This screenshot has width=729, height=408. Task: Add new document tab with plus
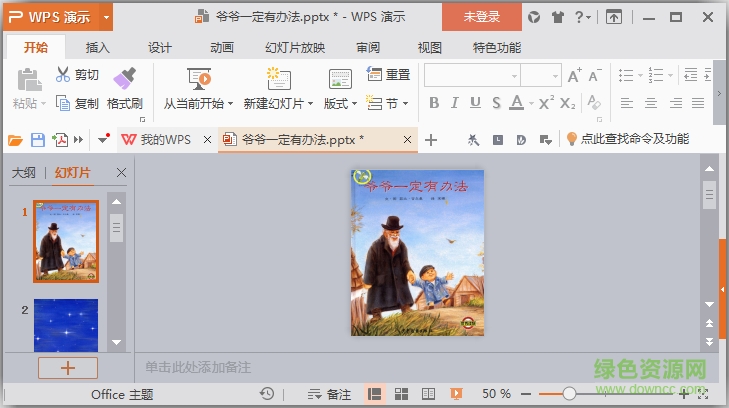(431, 139)
